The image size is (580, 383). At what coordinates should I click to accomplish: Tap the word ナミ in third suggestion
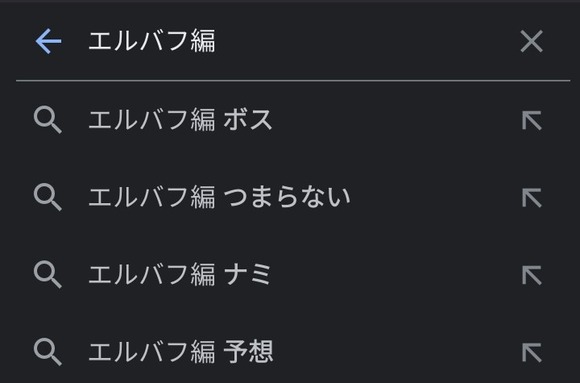(x=247, y=275)
